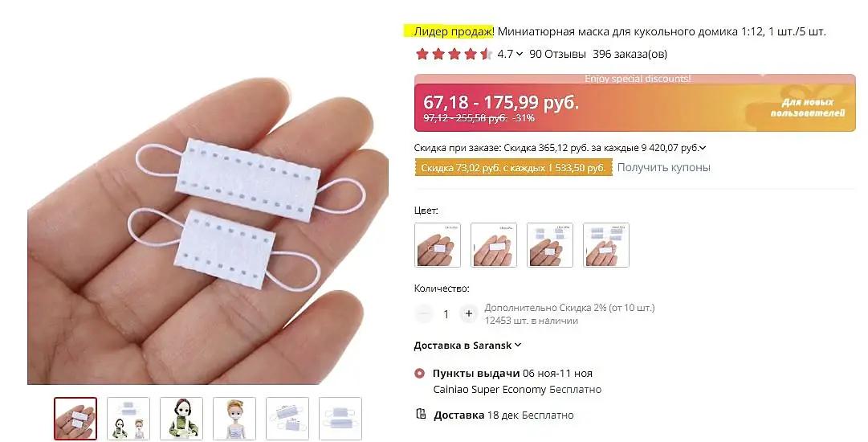Open the first gallery thumbnail of masks on hand
868x442 pixels.
(x=75, y=419)
